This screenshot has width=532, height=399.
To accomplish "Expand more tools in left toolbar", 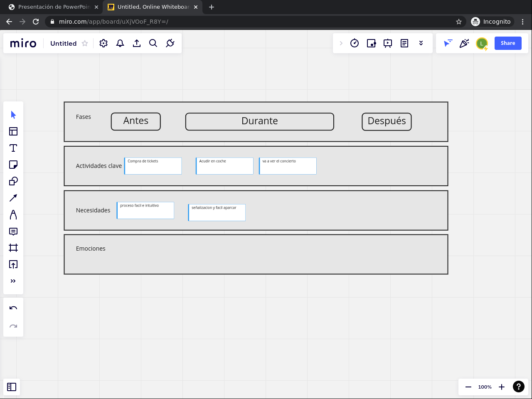I will [x=13, y=281].
